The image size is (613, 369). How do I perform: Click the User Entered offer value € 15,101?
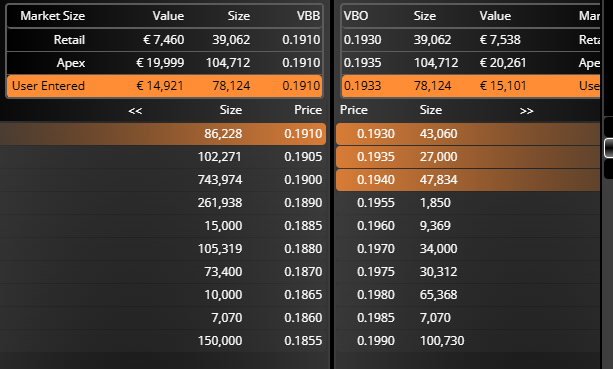coord(503,86)
